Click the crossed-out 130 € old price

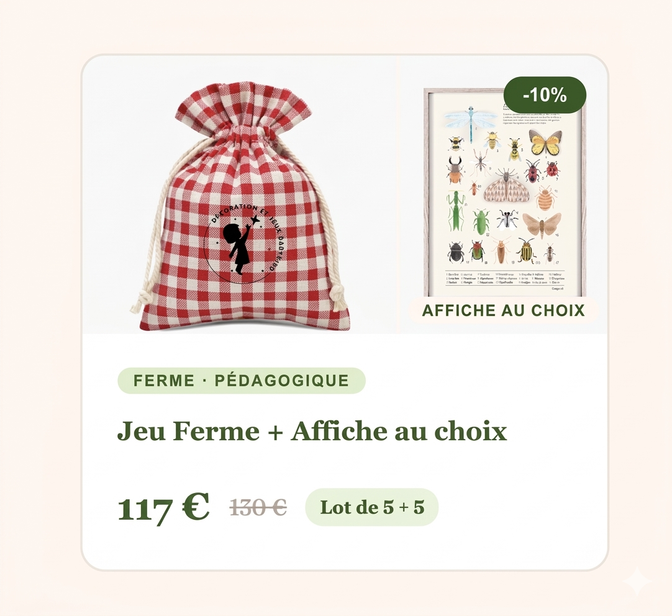[x=258, y=508]
